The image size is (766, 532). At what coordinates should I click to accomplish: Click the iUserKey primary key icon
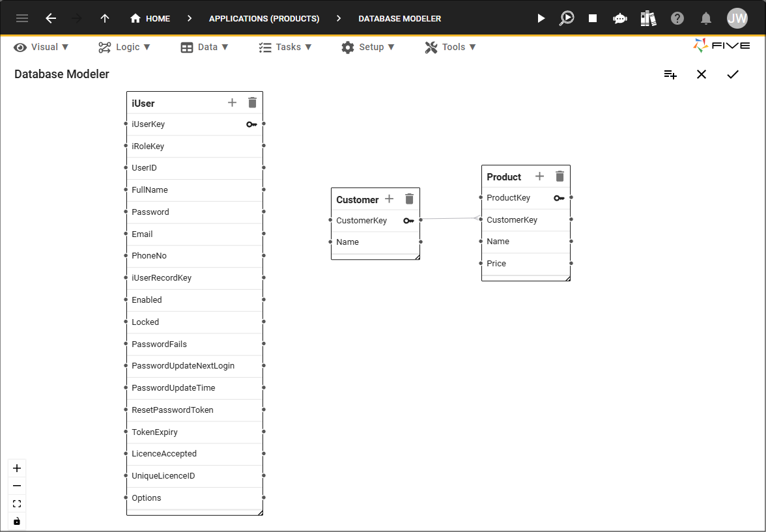pyautogui.click(x=251, y=124)
